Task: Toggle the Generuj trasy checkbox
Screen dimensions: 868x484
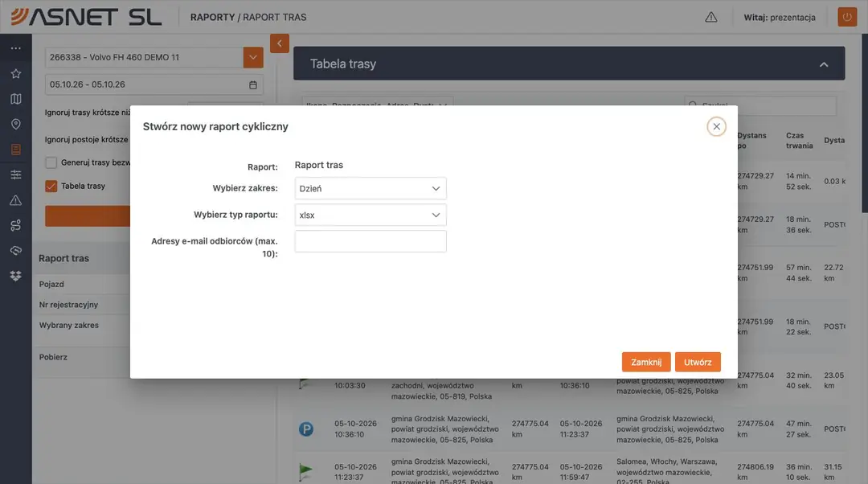Action: (51, 162)
